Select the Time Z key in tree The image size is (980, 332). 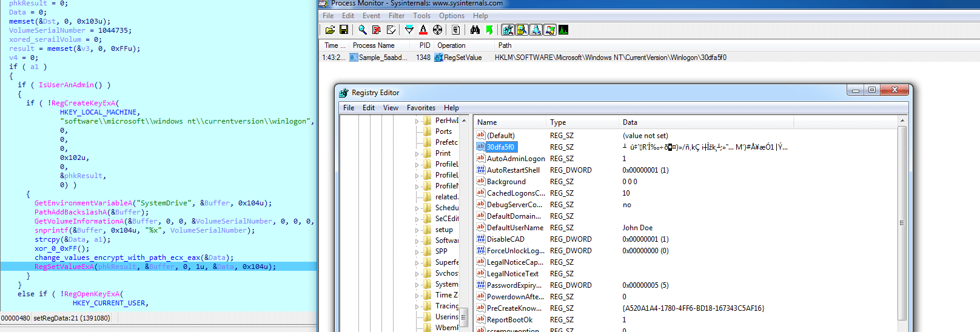(x=446, y=295)
